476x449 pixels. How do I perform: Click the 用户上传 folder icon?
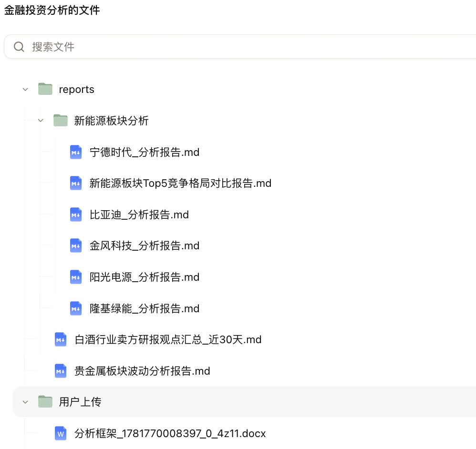(45, 402)
